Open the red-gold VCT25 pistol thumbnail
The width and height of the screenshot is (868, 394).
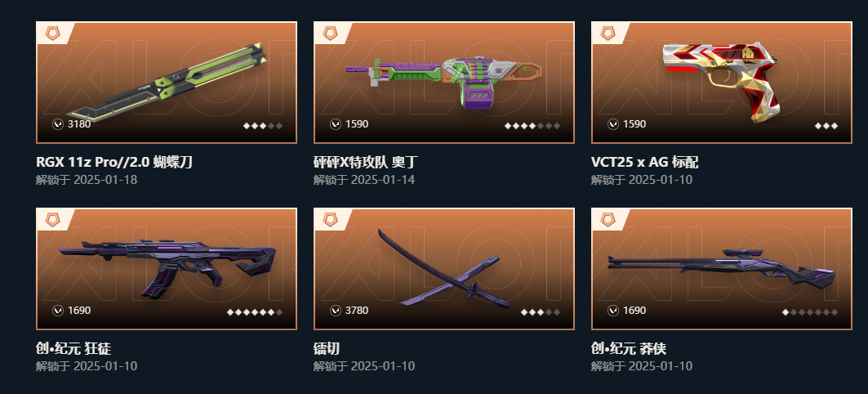(722, 83)
